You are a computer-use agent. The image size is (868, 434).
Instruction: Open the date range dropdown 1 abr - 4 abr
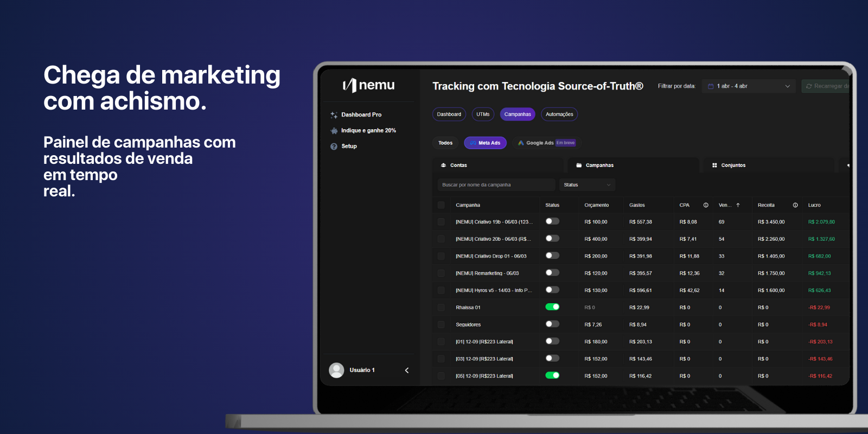[749, 86]
